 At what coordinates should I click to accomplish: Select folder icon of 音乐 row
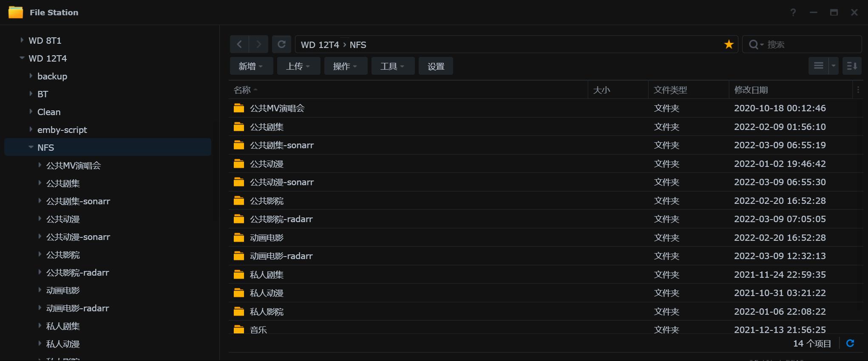(x=239, y=329)
